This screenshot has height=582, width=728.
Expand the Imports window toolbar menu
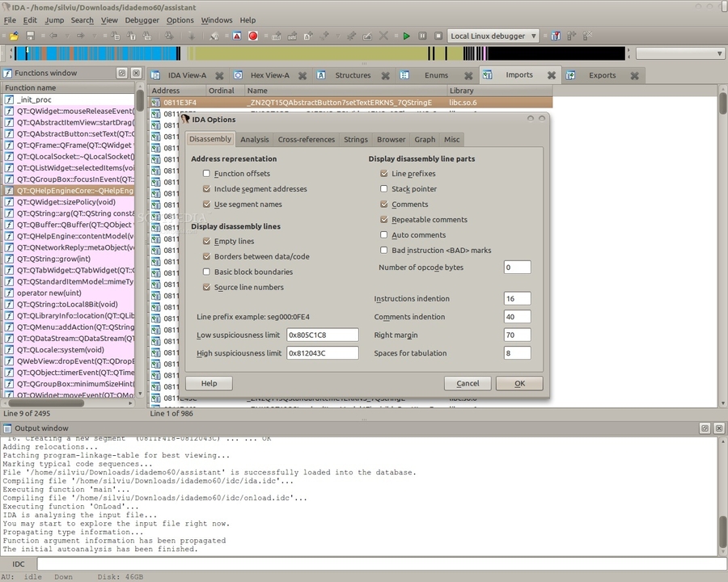point(489,74)
